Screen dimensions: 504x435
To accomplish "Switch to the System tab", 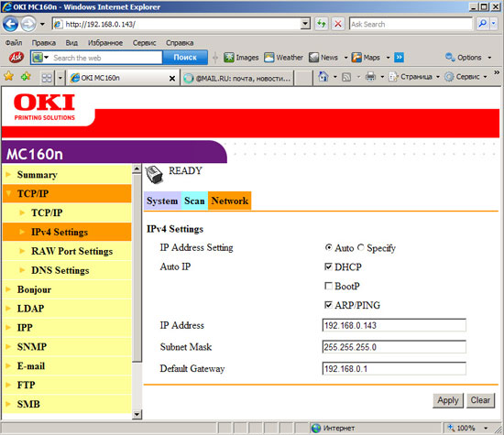I will [162, 201].
